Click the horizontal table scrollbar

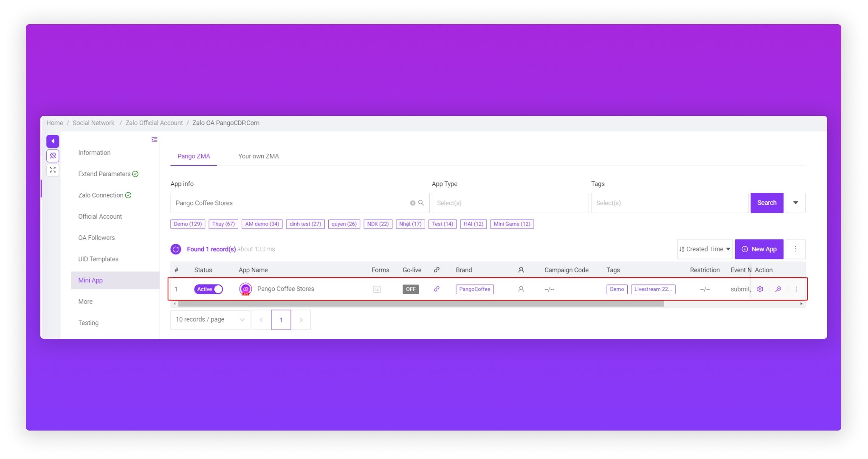[x=420, y=304]
